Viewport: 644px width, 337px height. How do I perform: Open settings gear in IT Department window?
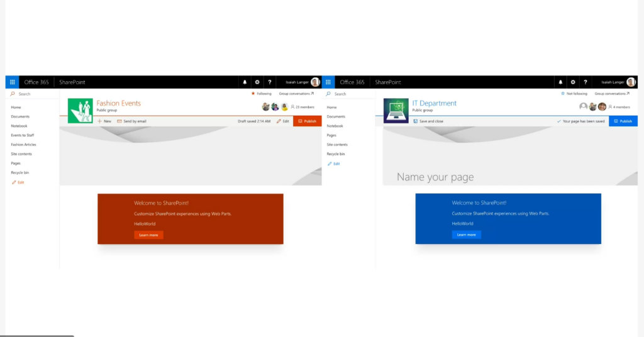click(573, 82)
